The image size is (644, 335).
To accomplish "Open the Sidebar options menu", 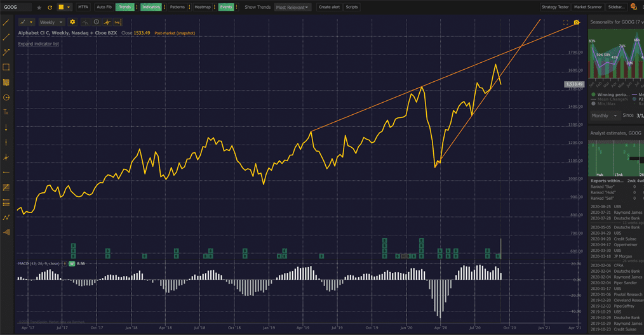I will 617,7.
